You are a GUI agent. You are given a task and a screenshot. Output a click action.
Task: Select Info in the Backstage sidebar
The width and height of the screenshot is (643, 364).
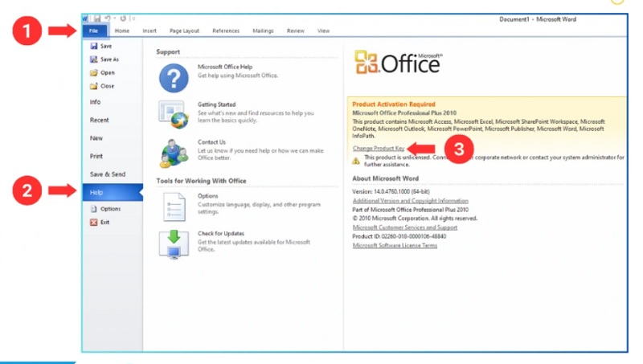(x=95, y=102)
